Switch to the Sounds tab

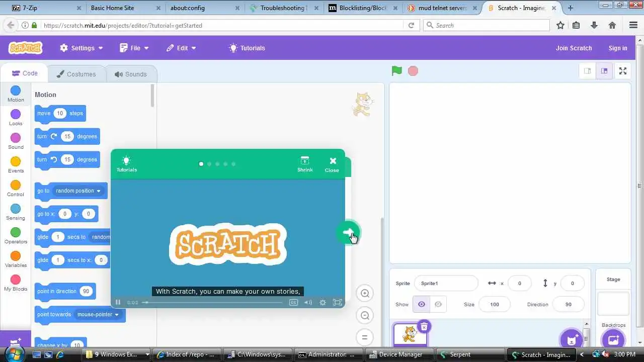tap(131, 74)
